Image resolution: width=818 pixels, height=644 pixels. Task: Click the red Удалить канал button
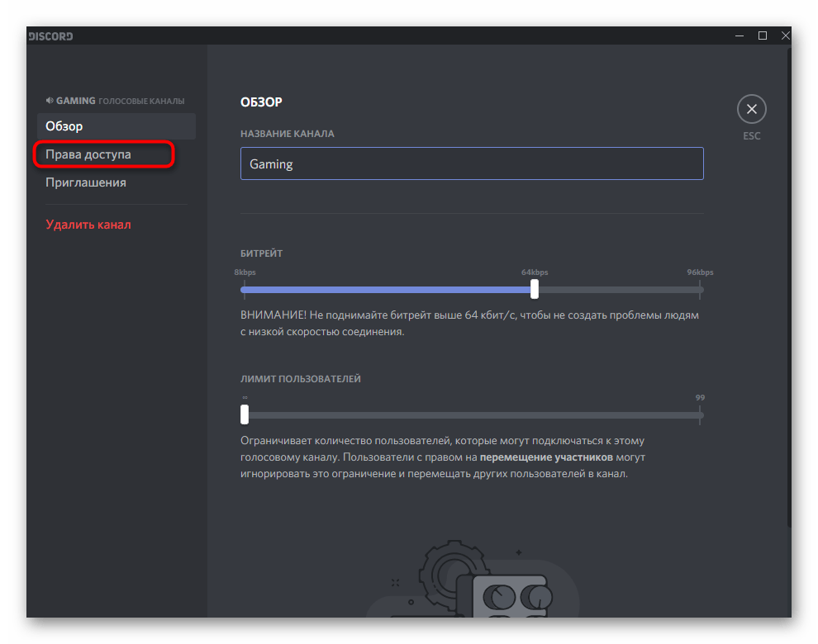(x=88, y=225)
